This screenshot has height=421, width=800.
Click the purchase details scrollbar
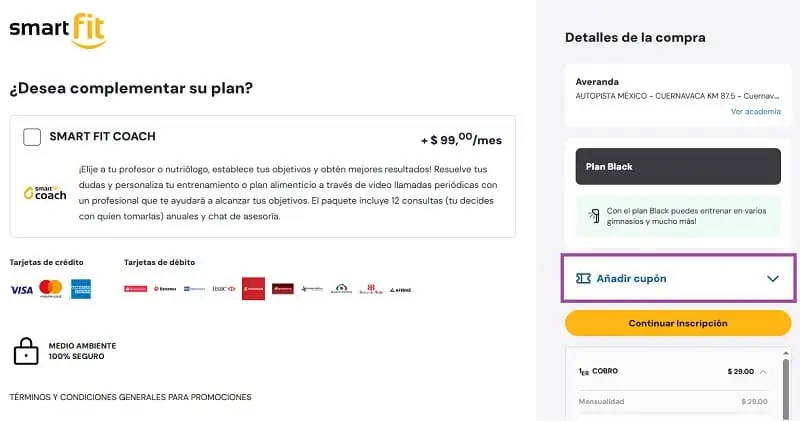(786, 387)
